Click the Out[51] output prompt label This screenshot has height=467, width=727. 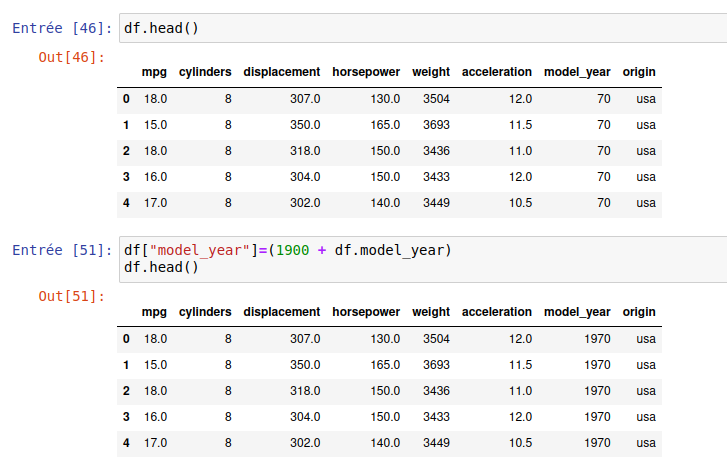pos(71,296)
